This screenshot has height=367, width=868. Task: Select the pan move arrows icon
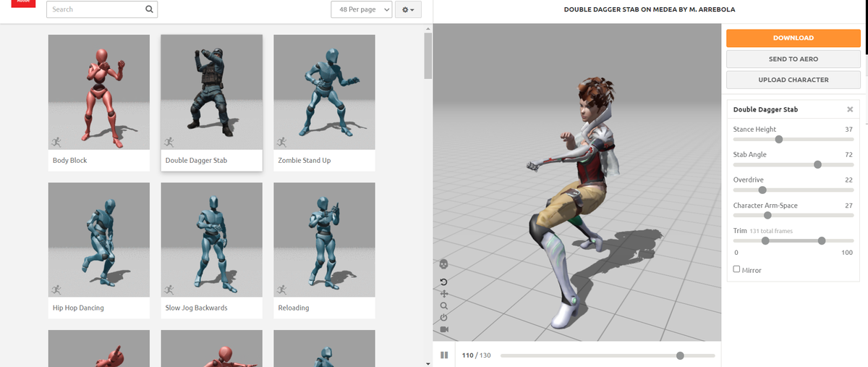[x=444, y=294]
